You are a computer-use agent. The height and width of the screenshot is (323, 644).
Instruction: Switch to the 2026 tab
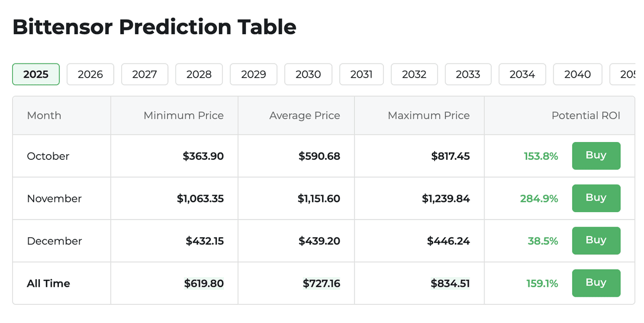point(91,75)
